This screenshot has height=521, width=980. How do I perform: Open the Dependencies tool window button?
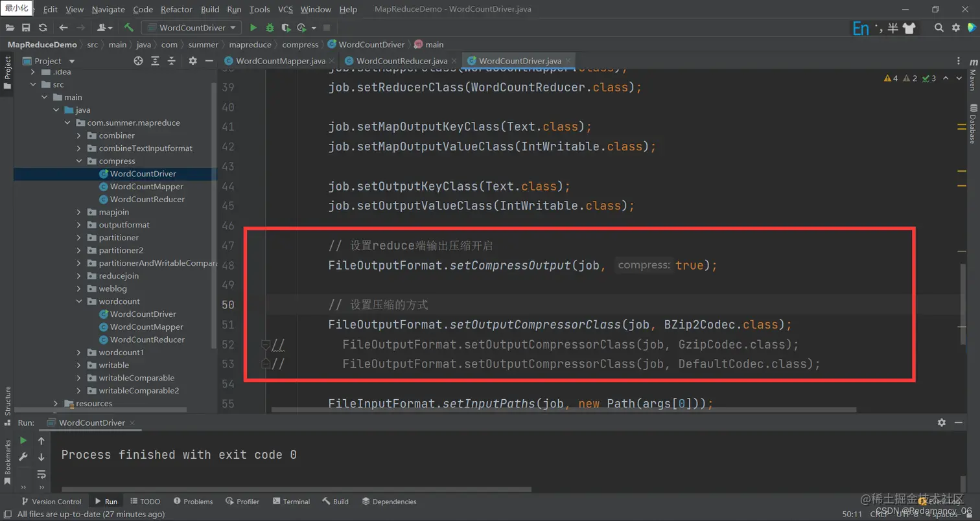(389, 502)
